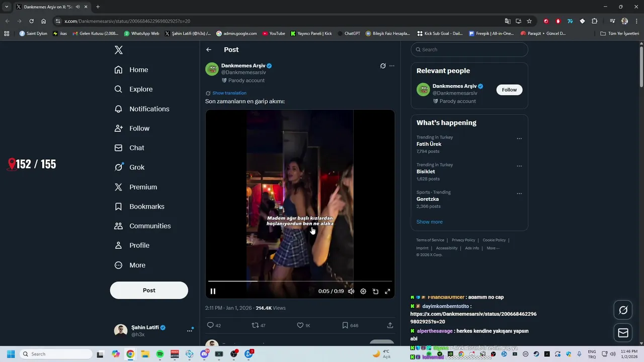
Task: Open Dankmemes Arşiv profile avatar in post
Action: tap(212, 69)
